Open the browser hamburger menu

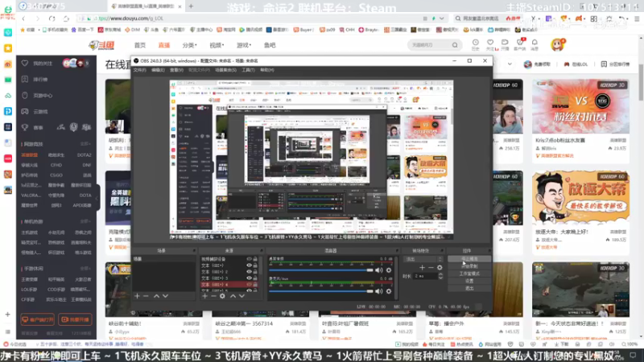pyautogui.click(x=637, y=19)
